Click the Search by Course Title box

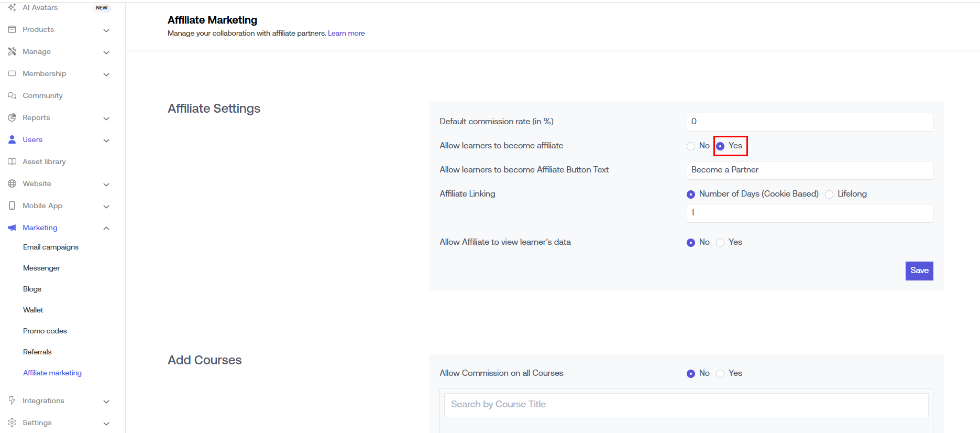(686, 405)
